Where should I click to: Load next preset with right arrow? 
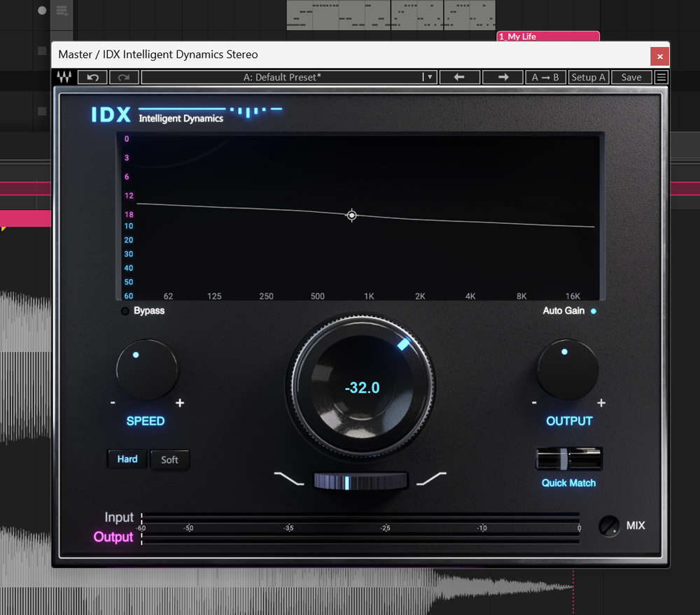tap(503, 77)
